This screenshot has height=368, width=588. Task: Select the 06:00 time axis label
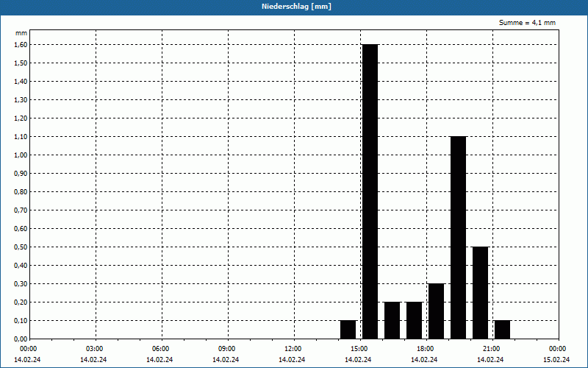coord(161,349)
